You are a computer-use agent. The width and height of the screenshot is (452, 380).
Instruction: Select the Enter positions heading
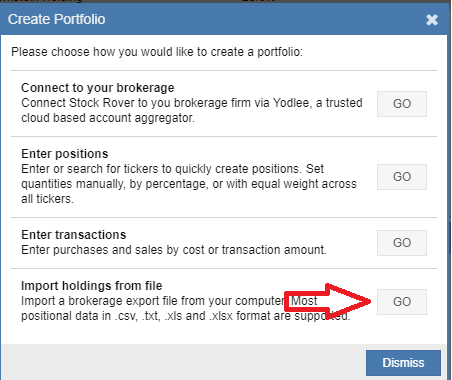(x=65, y=154)
